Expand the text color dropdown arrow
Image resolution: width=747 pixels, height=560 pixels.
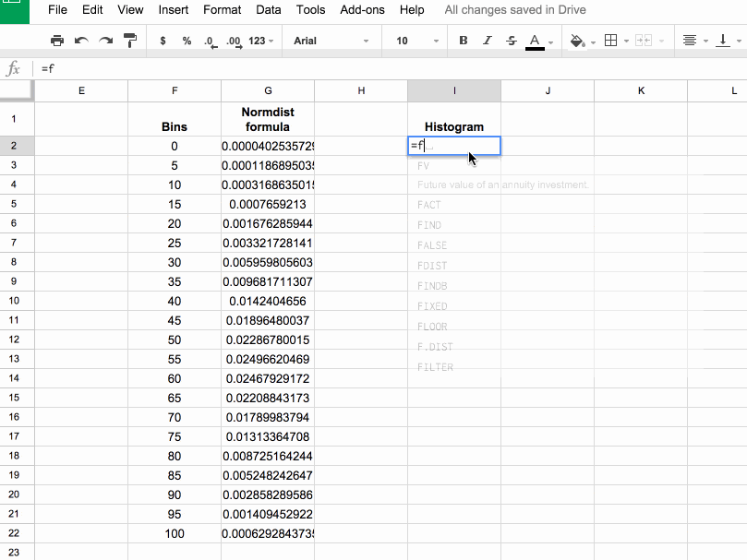(550, 42)
